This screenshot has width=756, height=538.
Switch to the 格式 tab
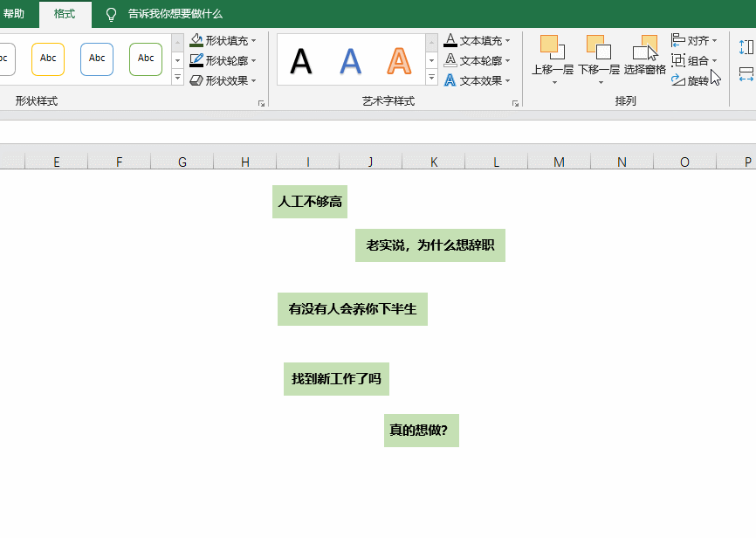(65, 14)
